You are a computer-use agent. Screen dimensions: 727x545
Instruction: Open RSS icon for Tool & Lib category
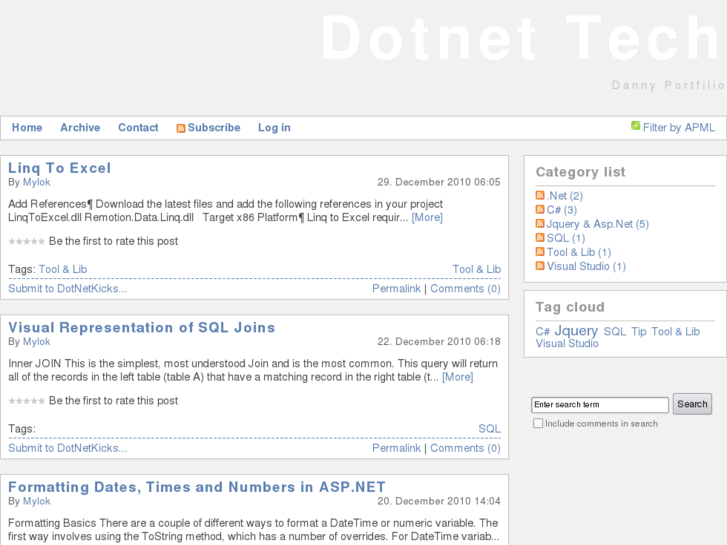click(540, 252)
